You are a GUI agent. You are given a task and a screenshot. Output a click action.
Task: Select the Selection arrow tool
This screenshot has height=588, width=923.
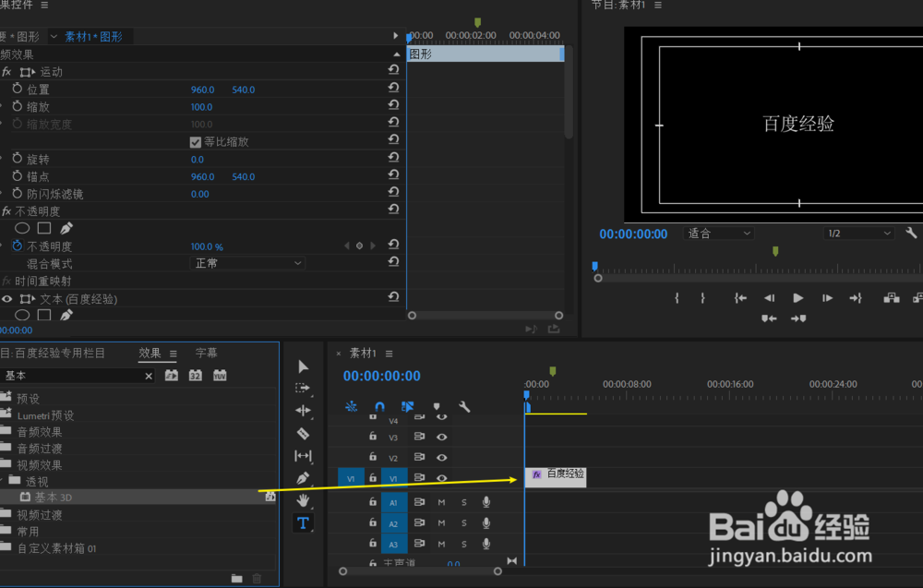pos(303,366)
